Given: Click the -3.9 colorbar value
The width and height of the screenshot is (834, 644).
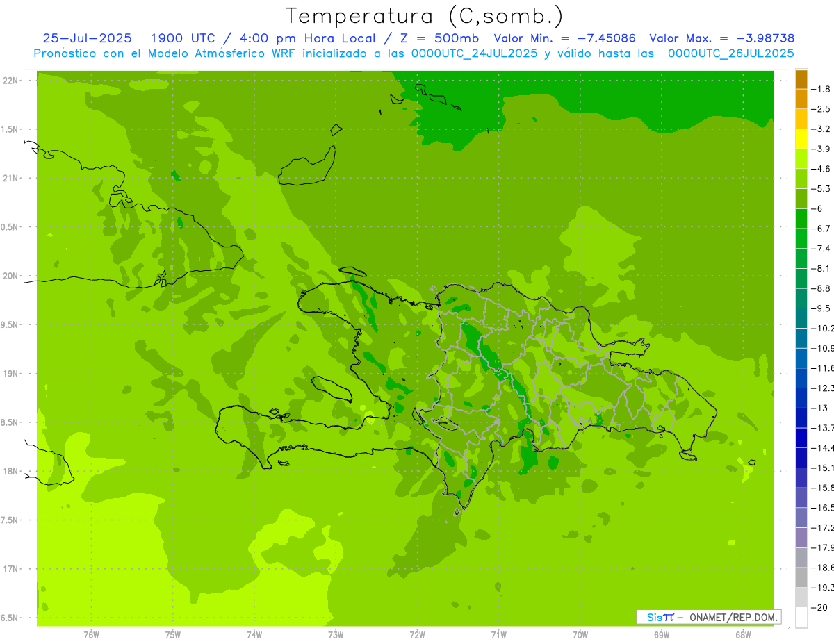Looking at the screenshot, I should 821,149.
